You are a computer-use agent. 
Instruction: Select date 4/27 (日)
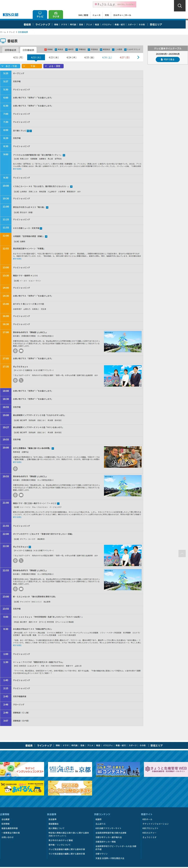pos(125,57)
